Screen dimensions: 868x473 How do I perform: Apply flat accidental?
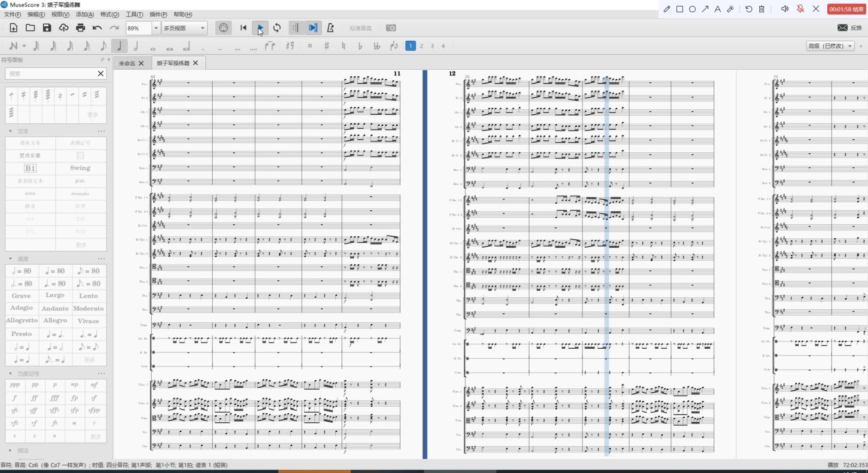pos(360,46)
